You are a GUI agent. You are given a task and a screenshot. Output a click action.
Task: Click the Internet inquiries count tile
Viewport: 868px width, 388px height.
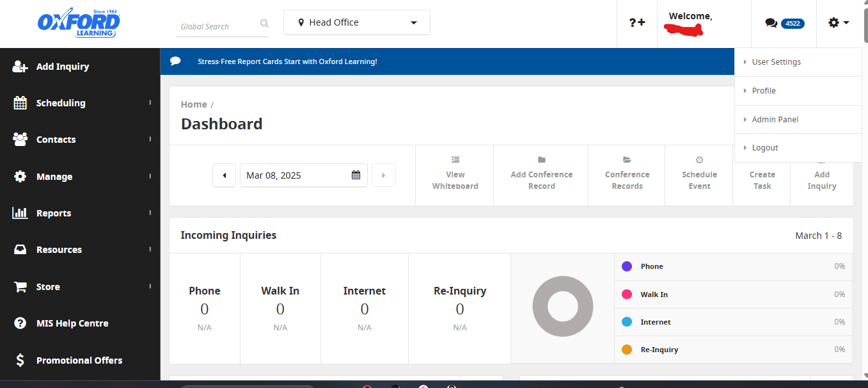tap(365, 309)
